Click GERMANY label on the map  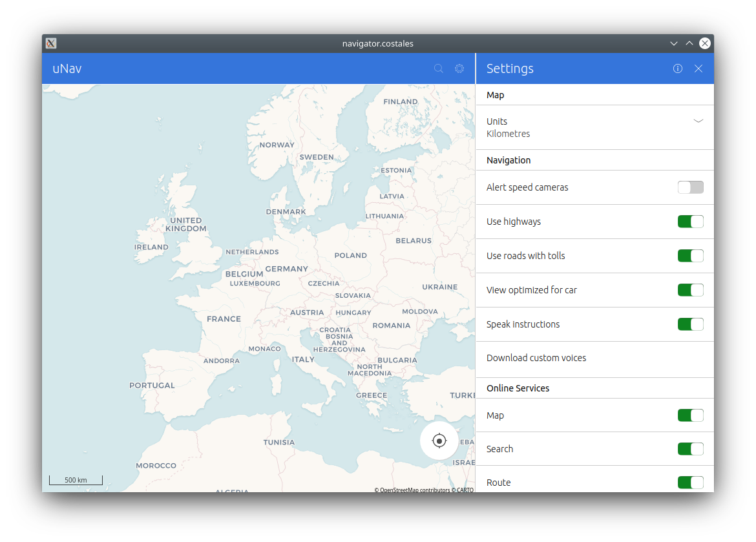click(286, 269)
